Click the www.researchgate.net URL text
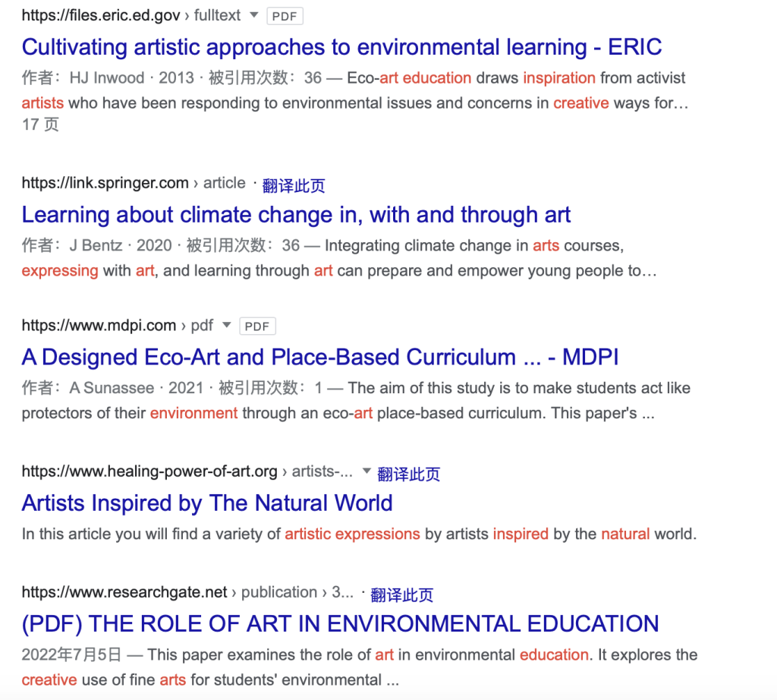Screen dimensions: 777x700 pos(124,592)
